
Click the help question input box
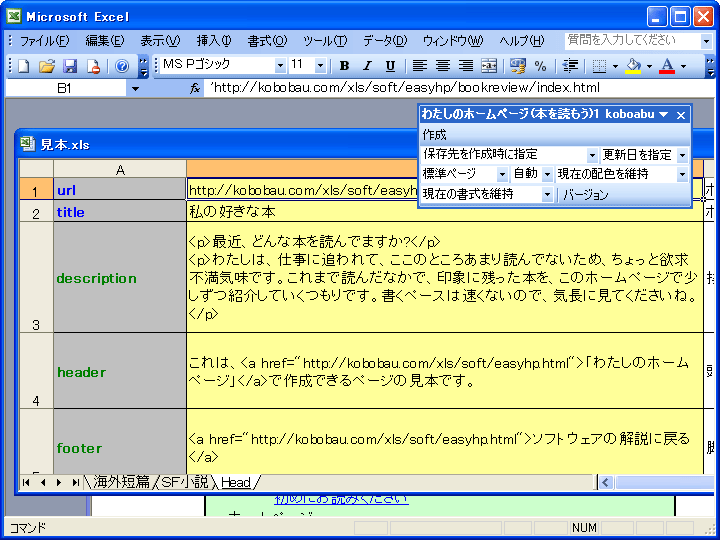pyautogui.click(x=632, y=41)
